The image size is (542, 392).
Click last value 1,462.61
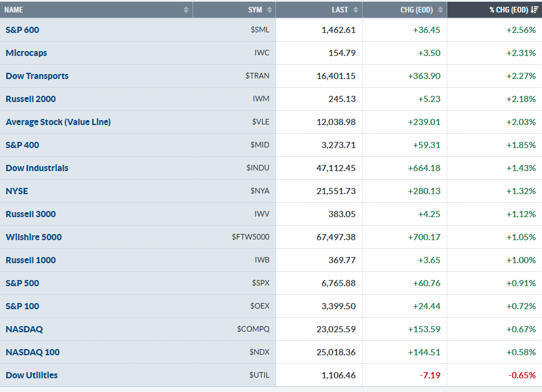coord(338,30)
